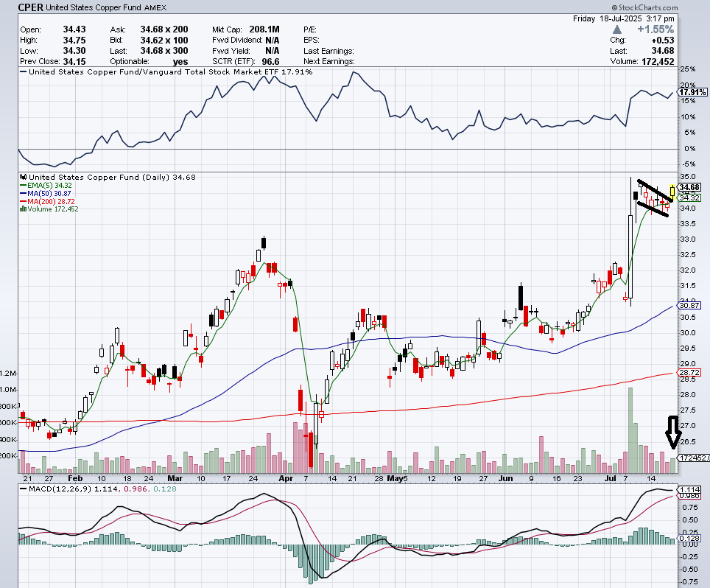Image resolution: width=710 pixels, height=588 pixels.
Task: Click the 28.72 red MA tag on the axis
Action: pos(689,372)
